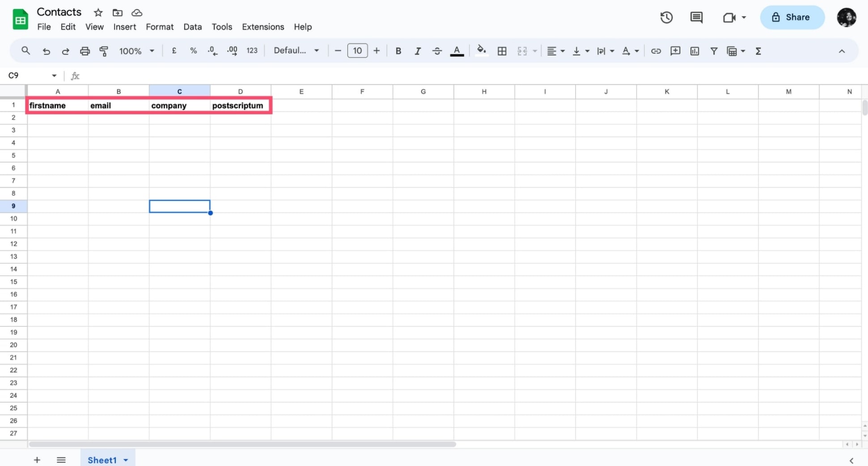
Task: Start a video call with camera icon
Action: pos(729,17)
